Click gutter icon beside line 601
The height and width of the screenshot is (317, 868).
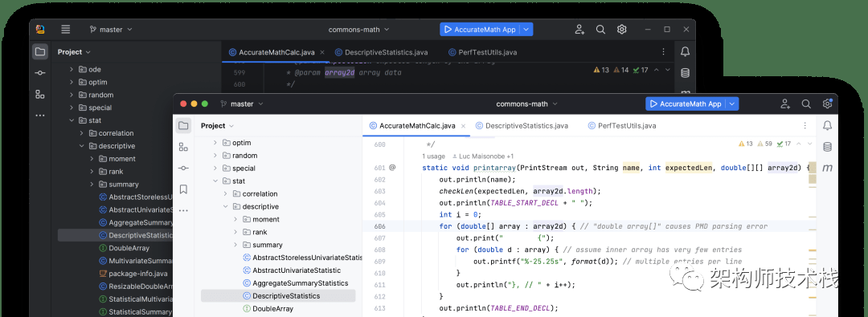pos(392,168)
